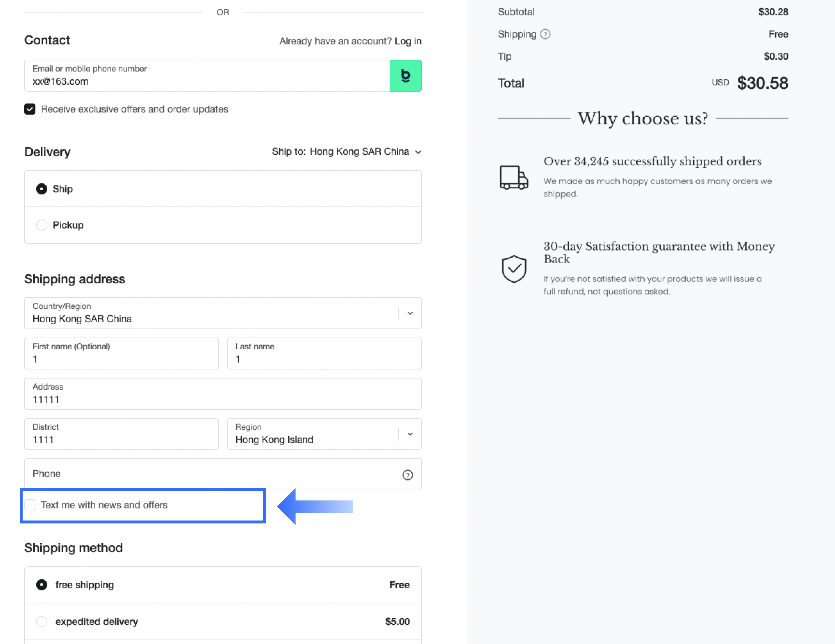This screenshot has height=644, width=835.
Task: Follow the Log in link
Action: pos(408,41)
